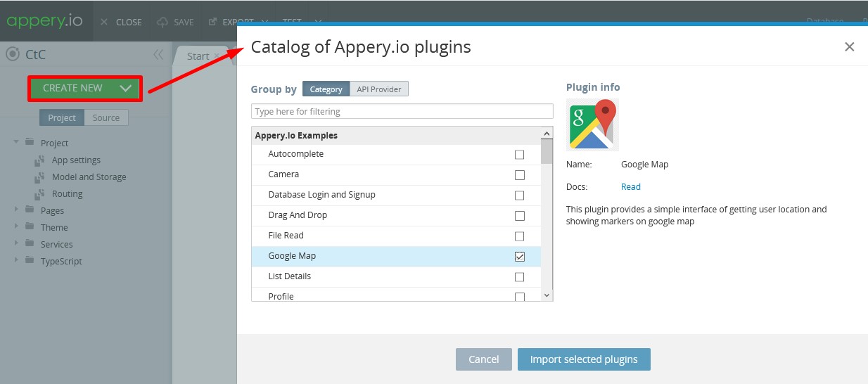Expand the TypeScript folder
The height and width of the screenshot is (384, 868).
(x=16, y=260)
